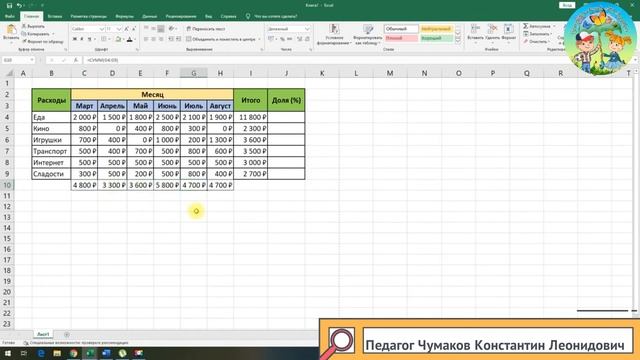Screen dimensions: 640x360
Task: Toggle the Align left icon
Action: pyautogui.click(x=146, y=39)
